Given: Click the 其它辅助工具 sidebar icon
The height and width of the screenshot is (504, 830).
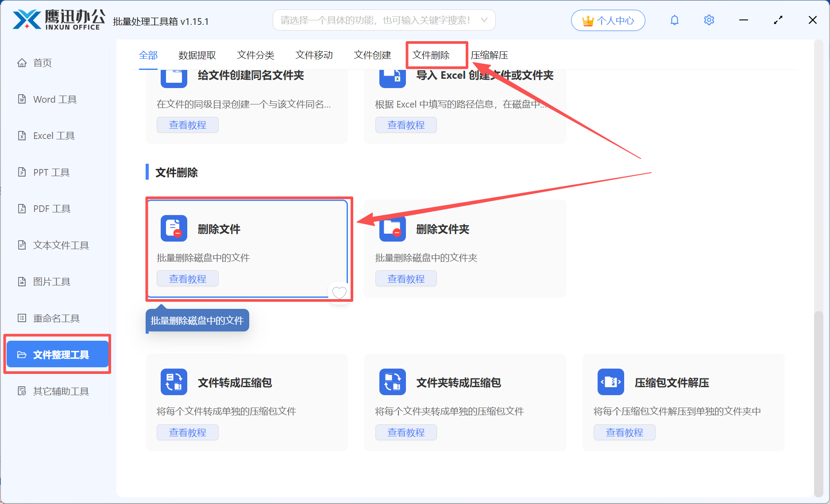Looking at the screenshot, I should [22, 391].
